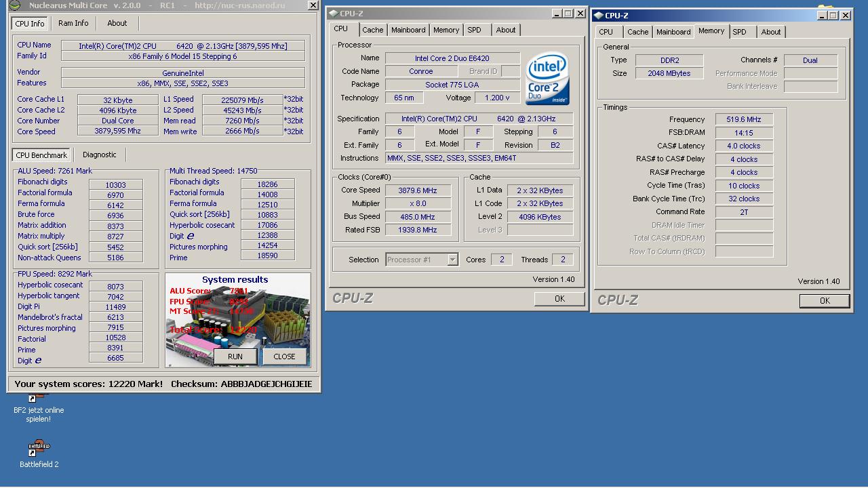Image resolution: width=868 pixels, height=488 pixels.
Task: Click the L1 Speed 225079 Mb/s value
Action: [x=241, y=100]
